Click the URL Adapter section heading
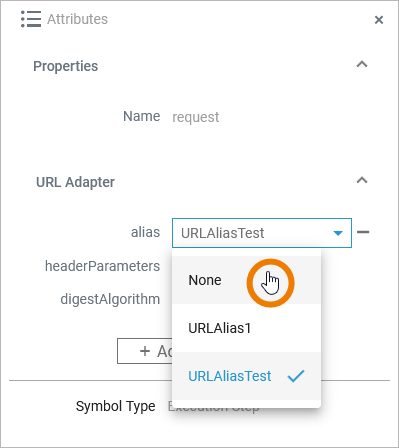Viewport: 399px width, 448px height. click(75, 182)
